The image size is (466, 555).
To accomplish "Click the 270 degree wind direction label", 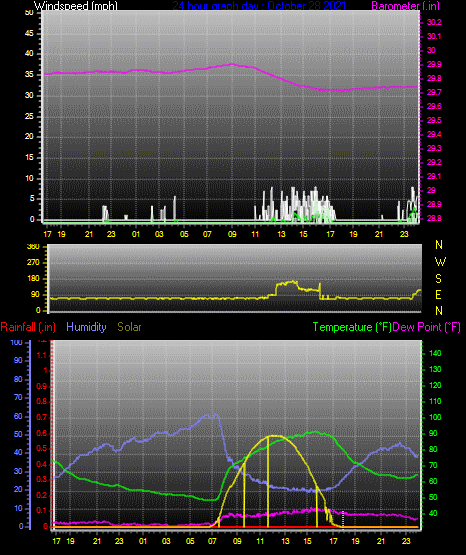I will coord(33,263).
